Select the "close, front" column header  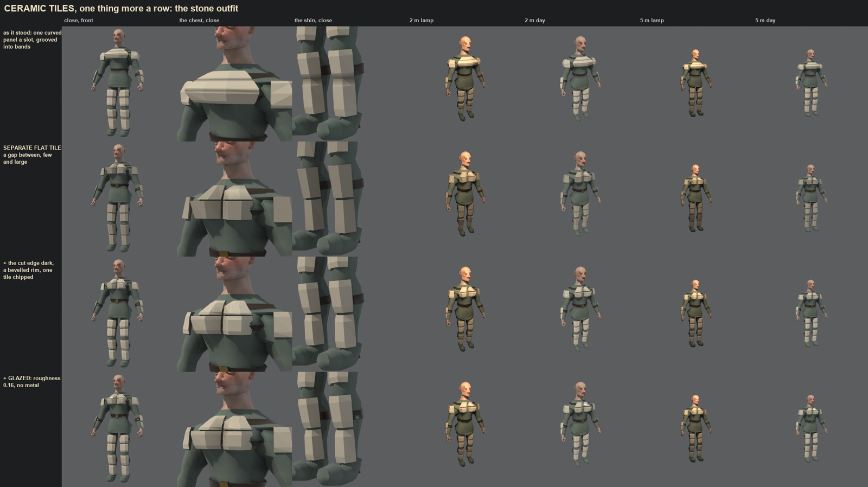[79, 21]
